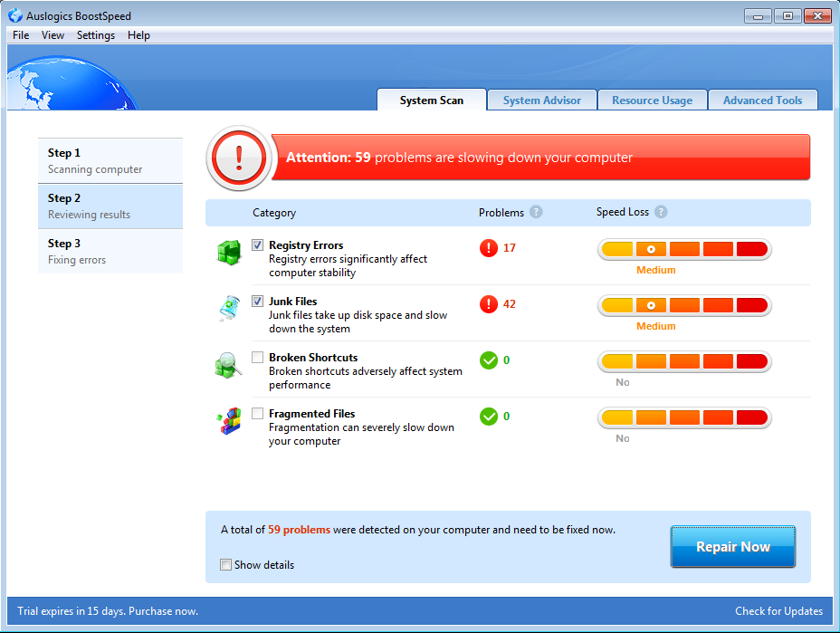This screenshot has height=633, width=840.
Task: Check the Broken Shortcuts checkbox
Action: [x=258, y=357]
